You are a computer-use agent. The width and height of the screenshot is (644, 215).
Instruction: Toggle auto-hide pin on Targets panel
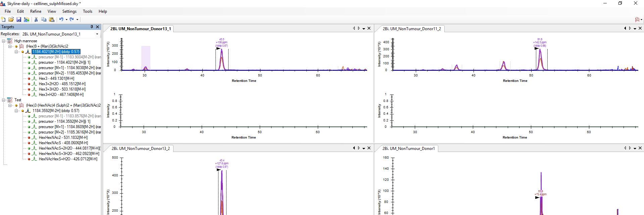pos(92,27)
